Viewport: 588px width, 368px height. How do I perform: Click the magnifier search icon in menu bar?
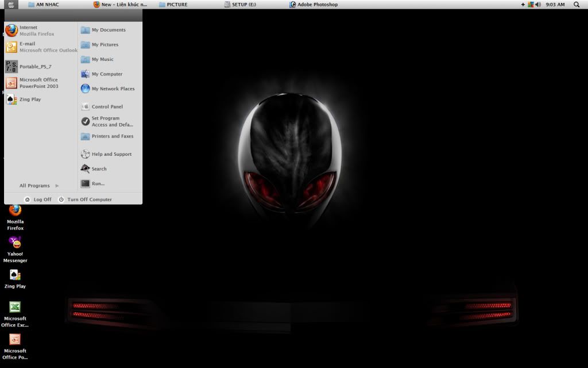point(577,5)
